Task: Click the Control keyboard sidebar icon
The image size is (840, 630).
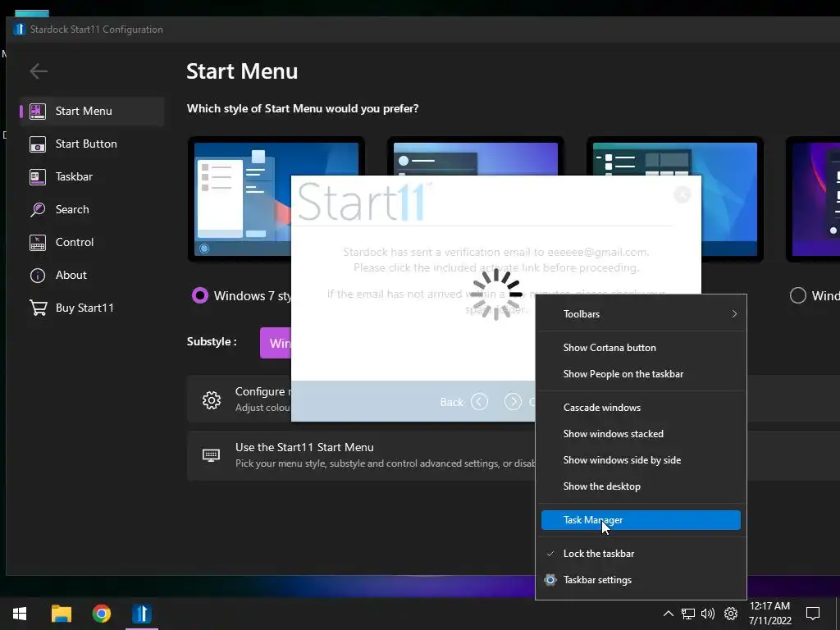Action: (x=38, y=242)
